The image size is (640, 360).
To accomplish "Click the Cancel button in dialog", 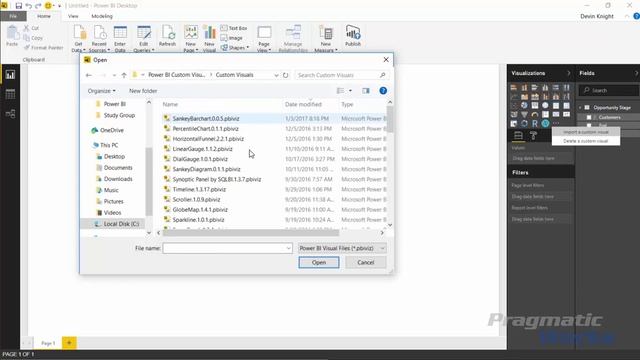I will coord(366,262).
